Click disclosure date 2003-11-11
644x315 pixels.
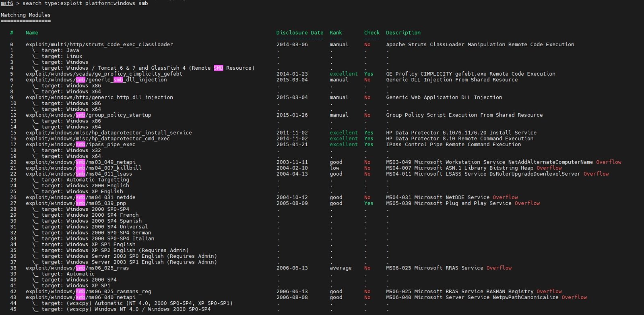tap(292, 162)
